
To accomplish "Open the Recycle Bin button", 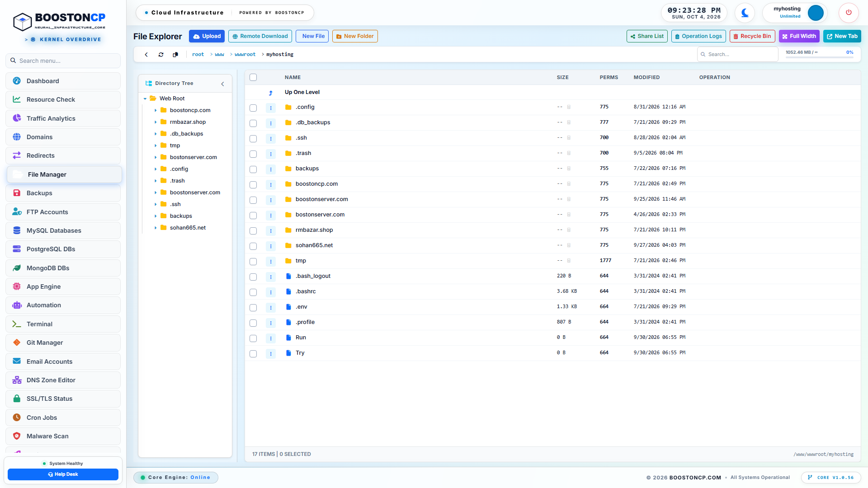I will click(x=752, y=36).
